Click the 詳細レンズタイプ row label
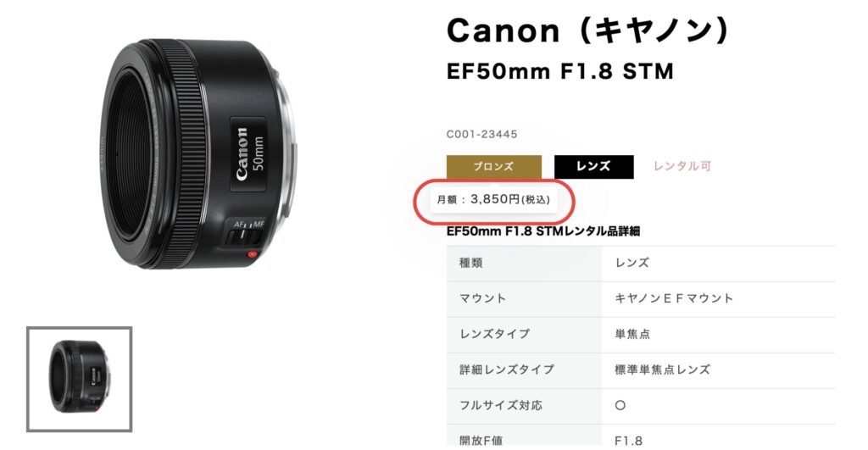Screen dimensions: 868x450 click(524, 369)
